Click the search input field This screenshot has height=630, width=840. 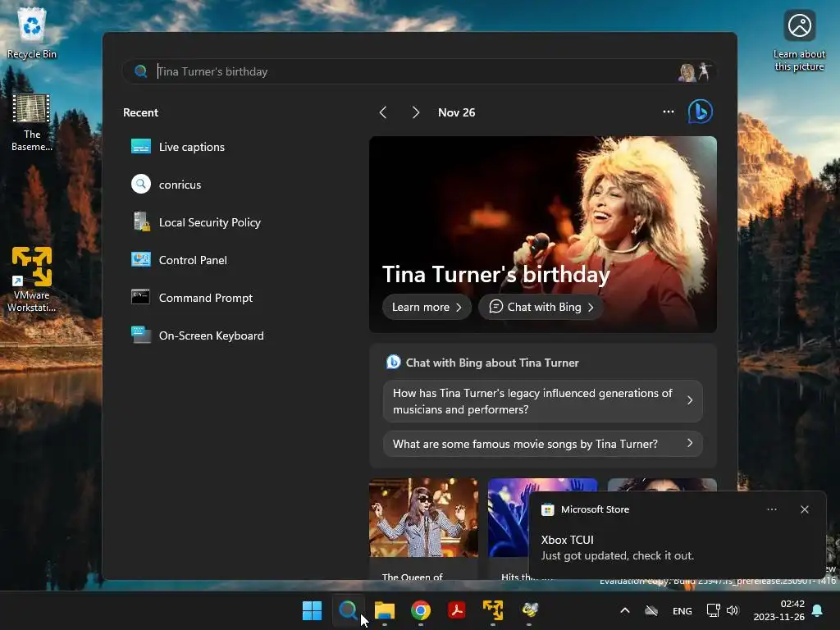[x=419, y=71]
